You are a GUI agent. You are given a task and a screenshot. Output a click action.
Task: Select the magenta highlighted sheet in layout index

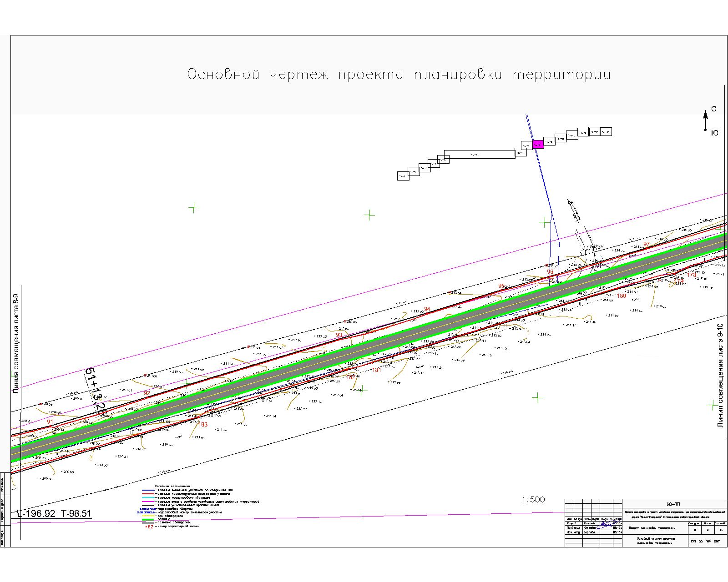(538, 144)
